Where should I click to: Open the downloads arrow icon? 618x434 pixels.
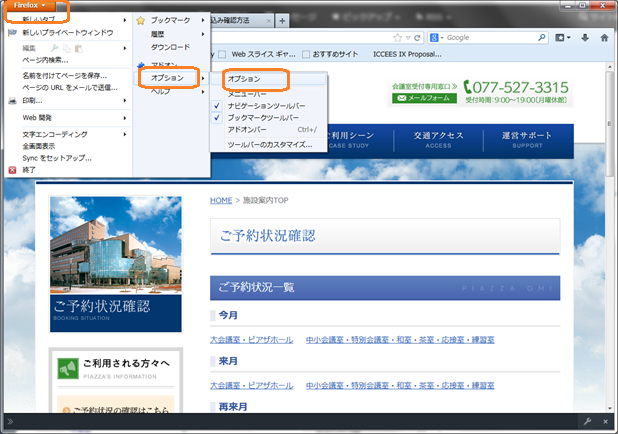(585, 38)
